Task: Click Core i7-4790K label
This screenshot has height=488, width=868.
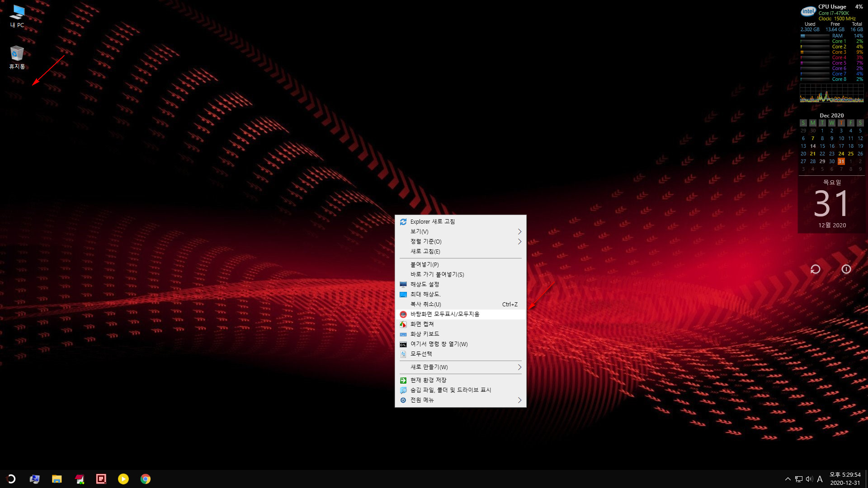Action: point(834,13)
